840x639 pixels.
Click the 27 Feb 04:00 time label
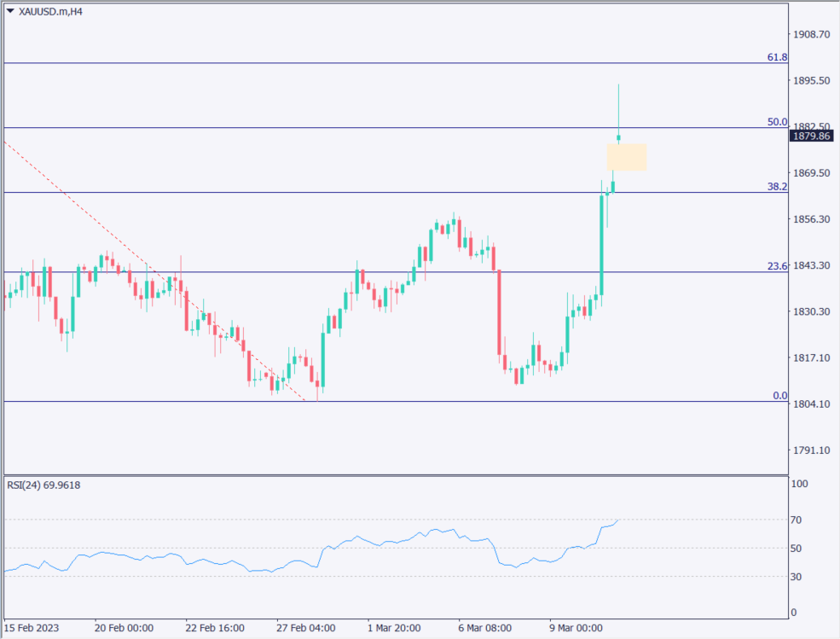(304, 628)
